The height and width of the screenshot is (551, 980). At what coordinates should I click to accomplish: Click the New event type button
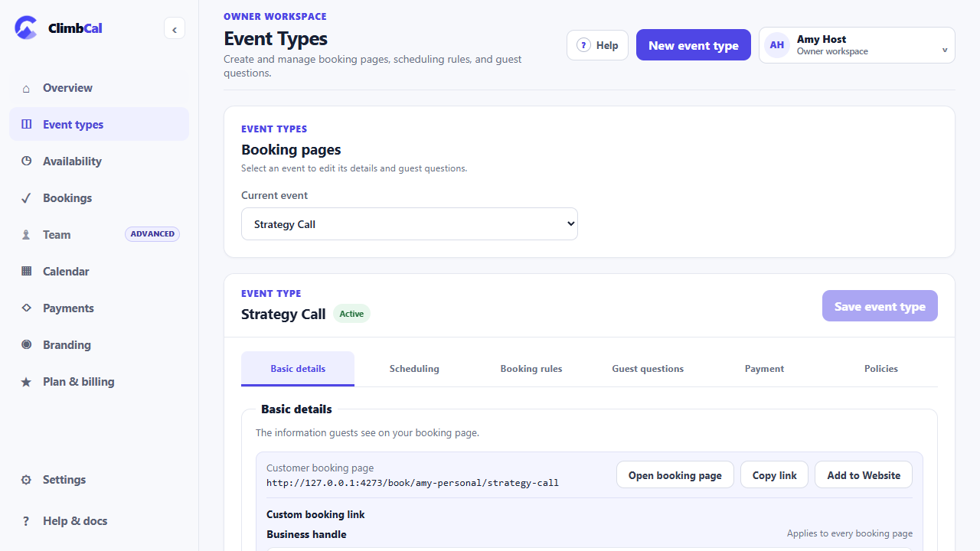pos(694,45)
